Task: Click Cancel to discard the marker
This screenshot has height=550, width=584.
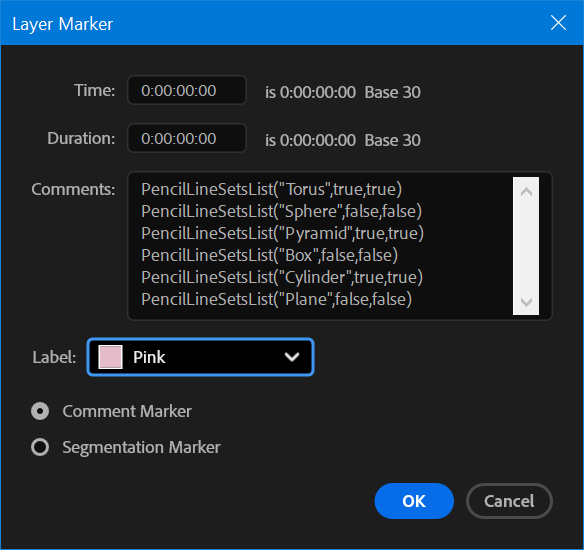Action: [x=509, y=501]
